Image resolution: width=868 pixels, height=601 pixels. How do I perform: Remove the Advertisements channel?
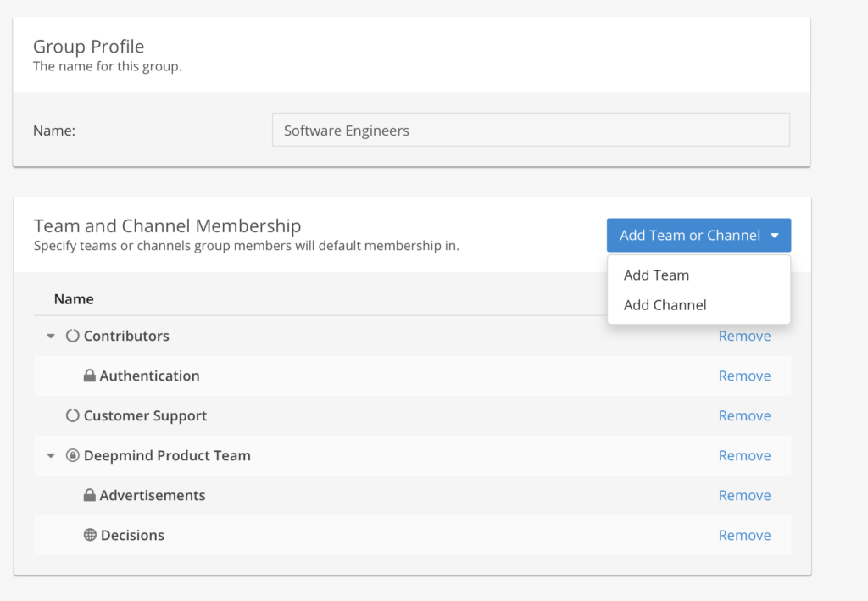click(x=744, y=495)
